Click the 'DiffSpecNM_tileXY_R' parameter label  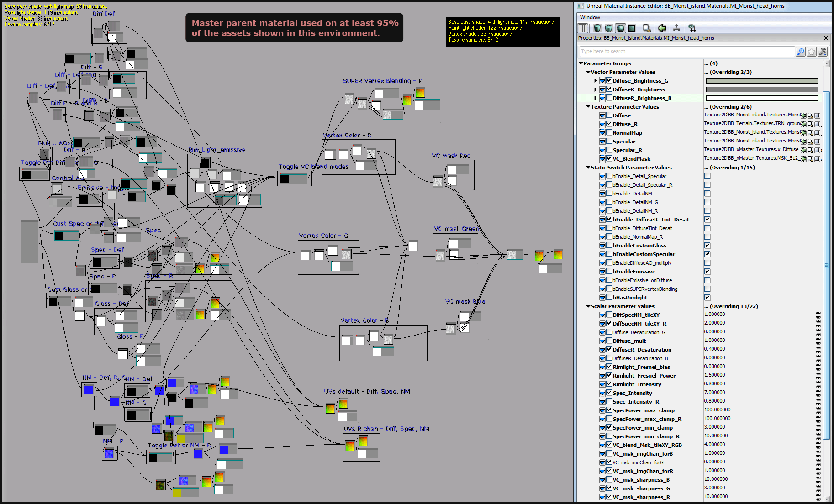[x=639, y=324]
